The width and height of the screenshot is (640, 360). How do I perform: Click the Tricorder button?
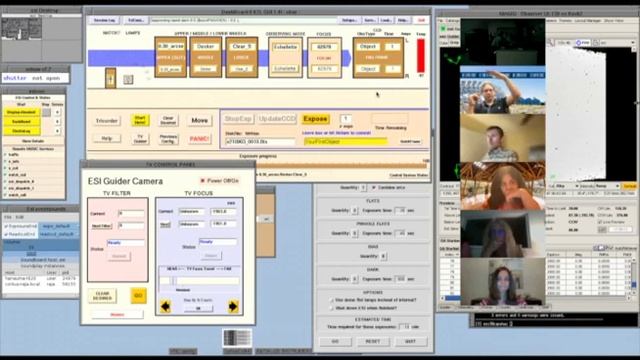click(107, 120)
